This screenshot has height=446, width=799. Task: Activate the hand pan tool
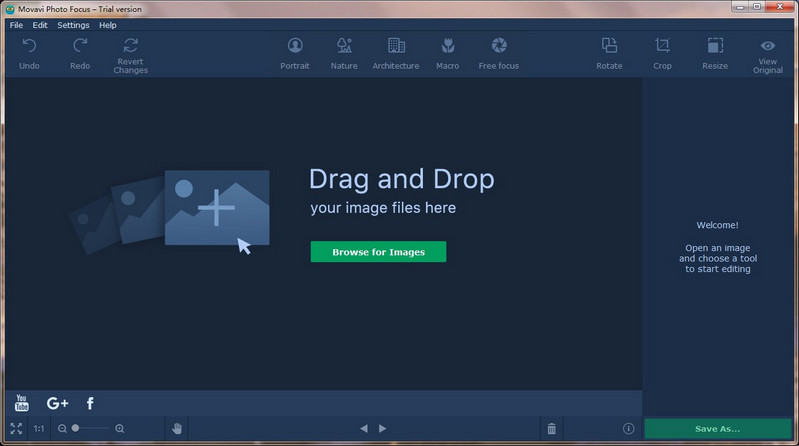click(177, 429)
